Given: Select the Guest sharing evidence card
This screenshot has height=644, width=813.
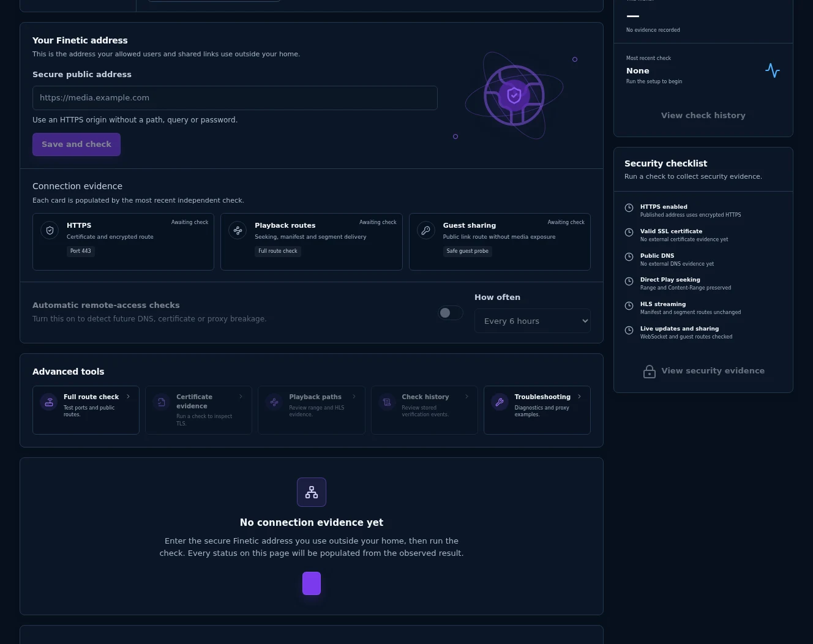Looking at the screenshot, I should 500,242.
